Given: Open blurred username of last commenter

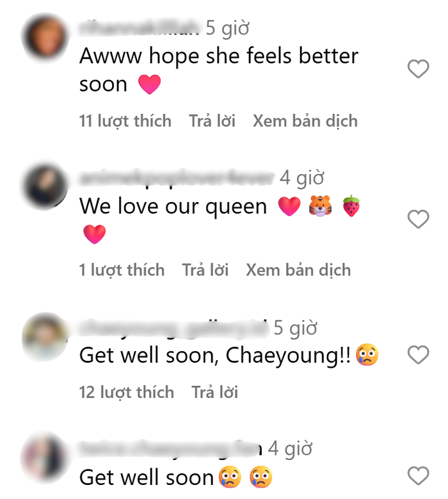Looking at the screenshot, I should pyautogui.click(x=171, y=448).
